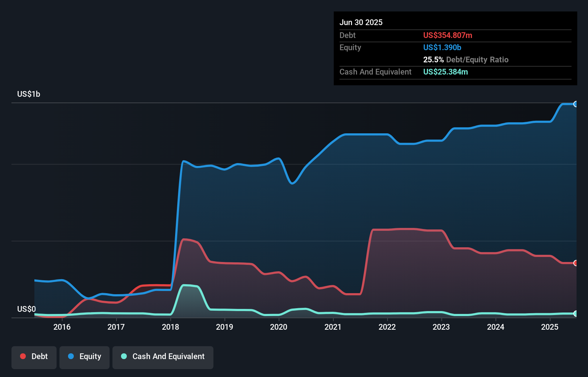The height and width of the screenshot is (377, 588).
Task: Select the Equity endpoint marker on the chart
Action: 576,104
